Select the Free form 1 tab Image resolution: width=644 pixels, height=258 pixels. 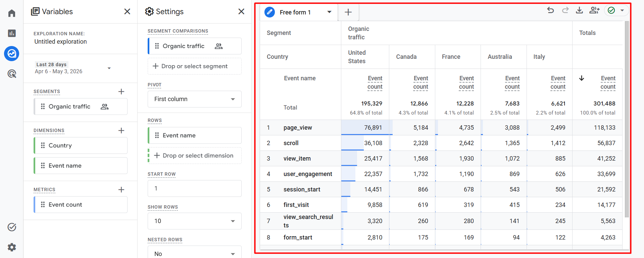click(295, 12)
